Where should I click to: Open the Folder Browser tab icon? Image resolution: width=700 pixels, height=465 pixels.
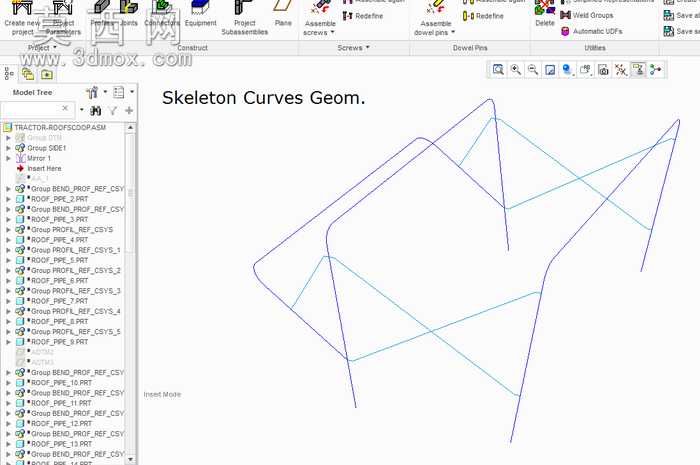28,74
